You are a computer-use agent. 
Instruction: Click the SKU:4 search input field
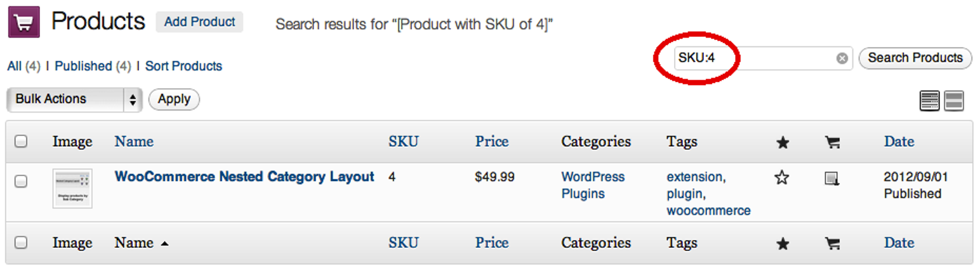pos(755,58)
